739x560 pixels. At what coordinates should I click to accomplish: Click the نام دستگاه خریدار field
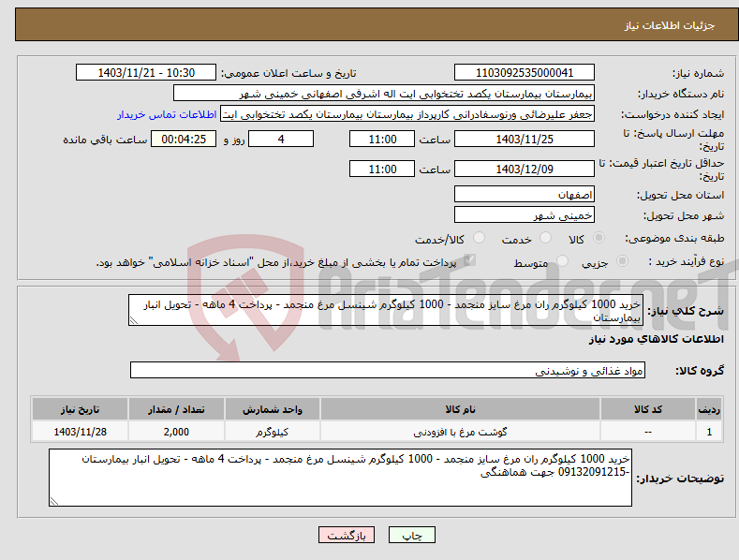(384, 94)
